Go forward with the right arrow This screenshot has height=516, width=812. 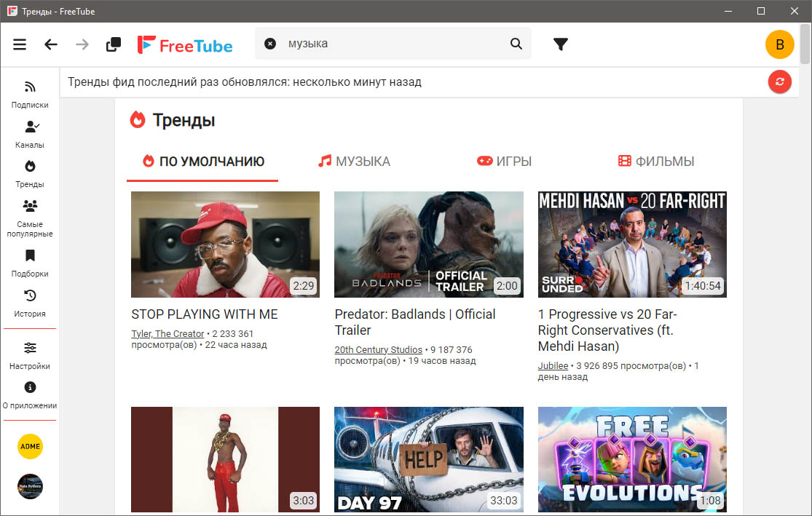(82, 44)
